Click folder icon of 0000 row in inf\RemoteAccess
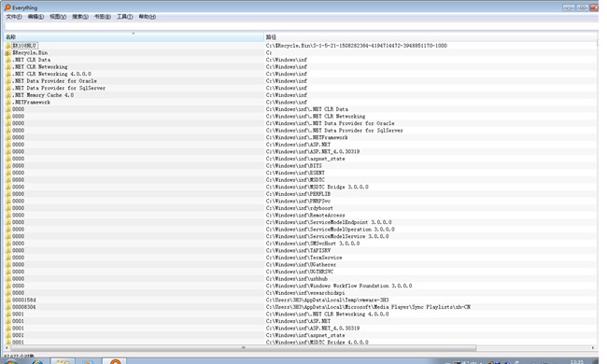This screenshot has height=364, width=607. (x=8, y=215)
